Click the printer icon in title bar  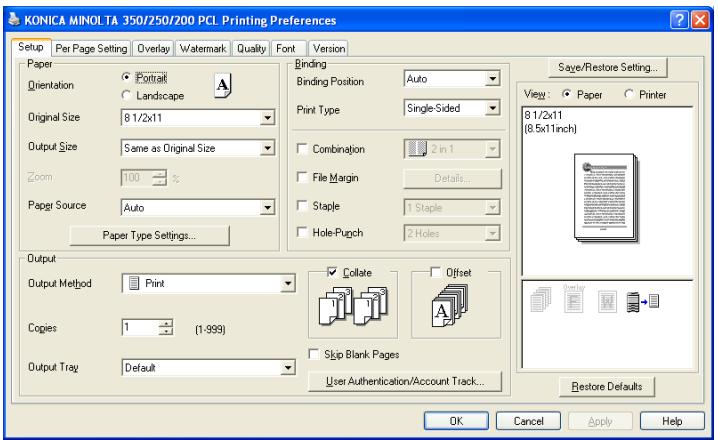point(14,20)
